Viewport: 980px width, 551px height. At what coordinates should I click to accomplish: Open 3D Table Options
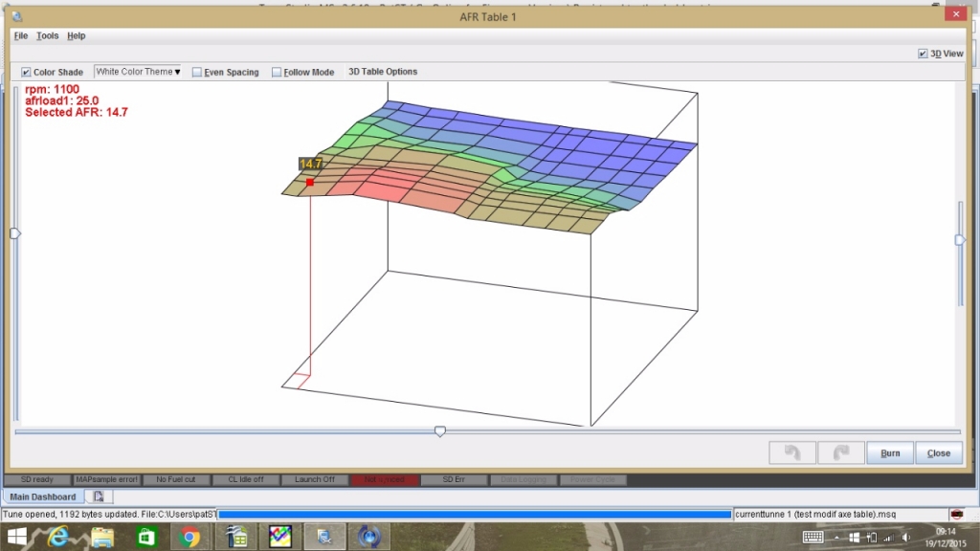click(x=383, y=72)
